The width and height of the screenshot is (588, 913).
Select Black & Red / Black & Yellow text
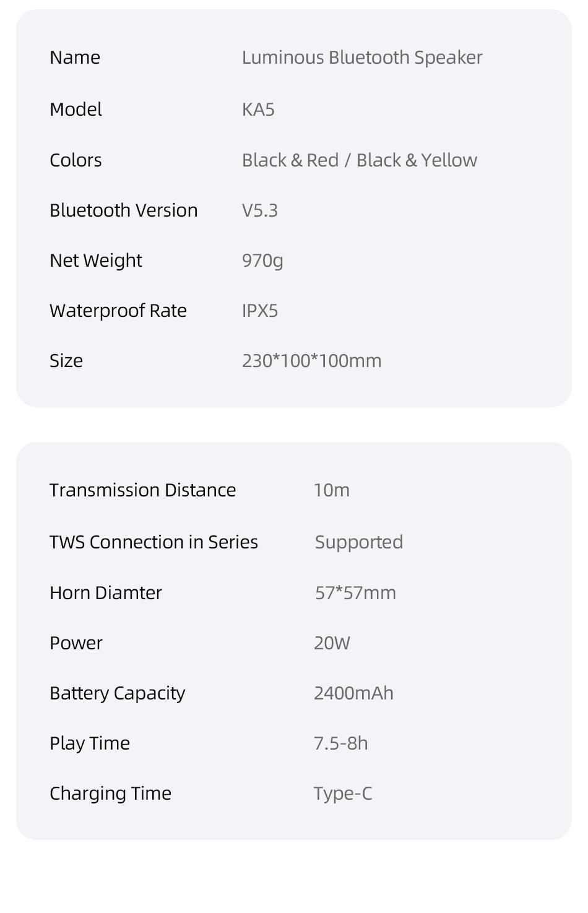[360, 160]
